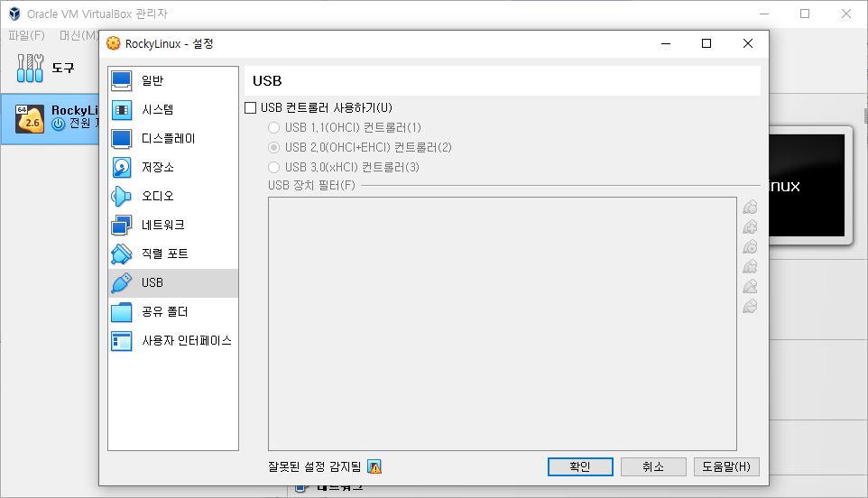Image resolution: width=868 pixels, height=498 pixels.
Task: Switch to the 공유 폴더 settings category
Action: [173, 311]
